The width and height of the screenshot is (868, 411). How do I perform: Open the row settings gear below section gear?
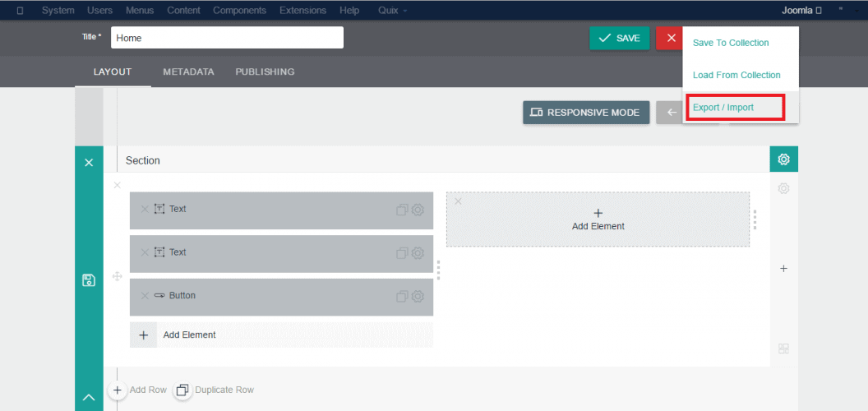pyautogui.click(x=783, y=188)
